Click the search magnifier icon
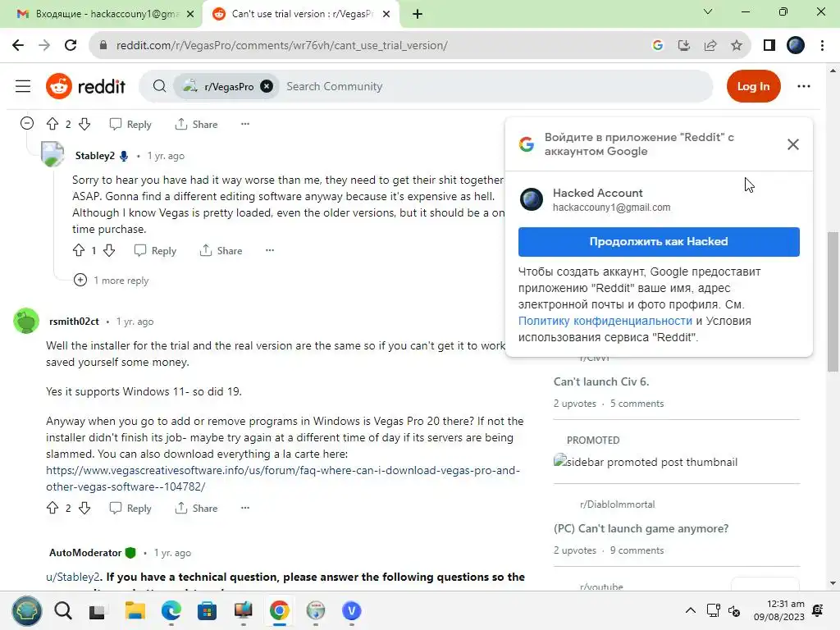This screenshot has width=840, height=630. coord(159,86)
